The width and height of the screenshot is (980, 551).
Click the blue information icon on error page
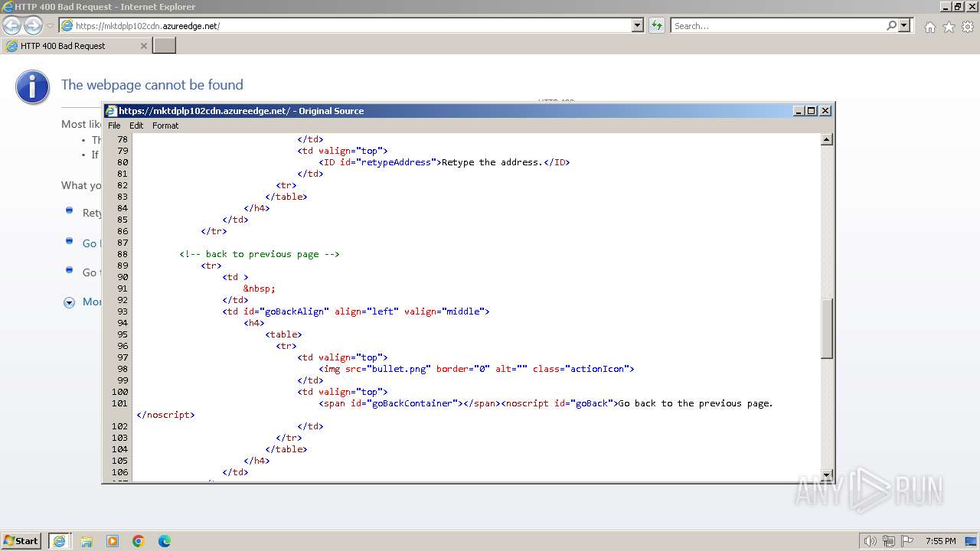point(32,86)
